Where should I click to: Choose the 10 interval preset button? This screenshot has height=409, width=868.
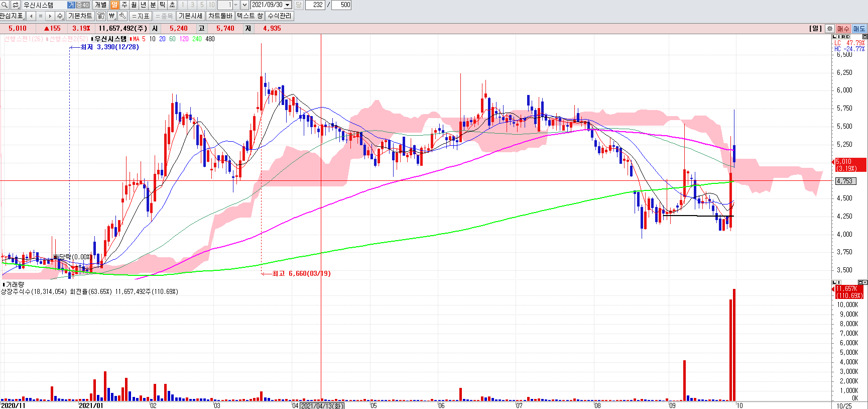pos(211,5)
